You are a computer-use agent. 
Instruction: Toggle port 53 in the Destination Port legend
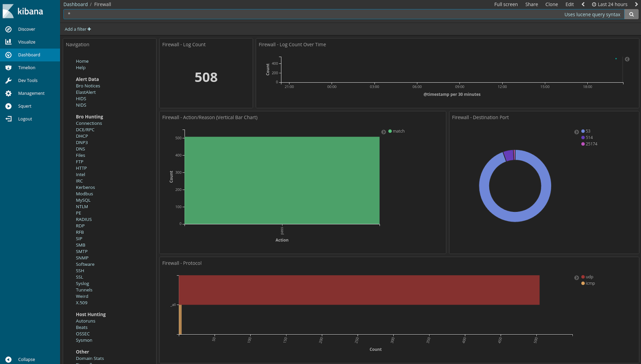click(587, 131)
